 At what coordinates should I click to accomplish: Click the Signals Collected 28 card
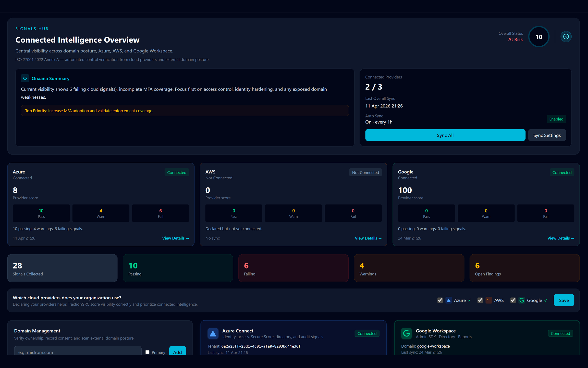[x=62, y=268]
